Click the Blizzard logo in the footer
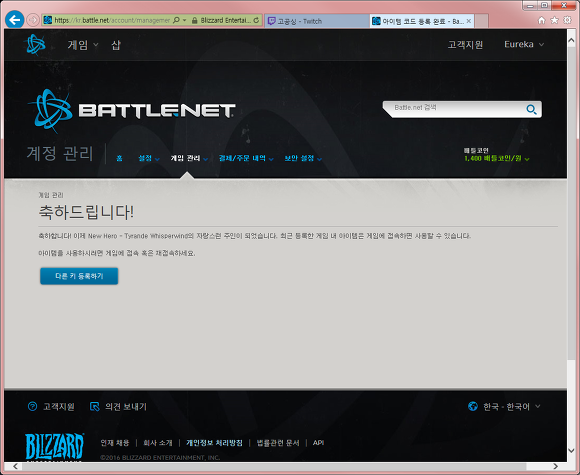Viewport: 580px width, 475px height. click(x=54, y=447)
